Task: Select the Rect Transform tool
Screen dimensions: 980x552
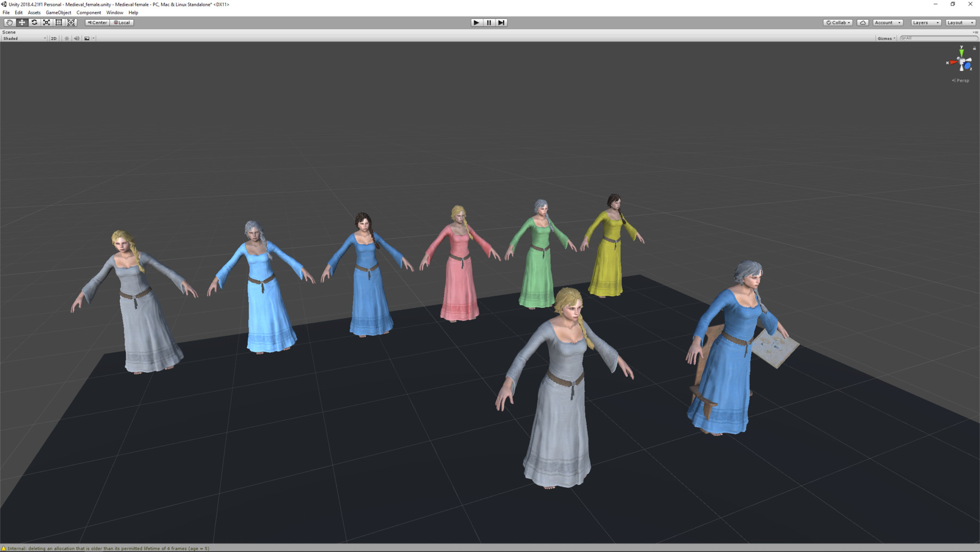Action: (x=59, y=22)
